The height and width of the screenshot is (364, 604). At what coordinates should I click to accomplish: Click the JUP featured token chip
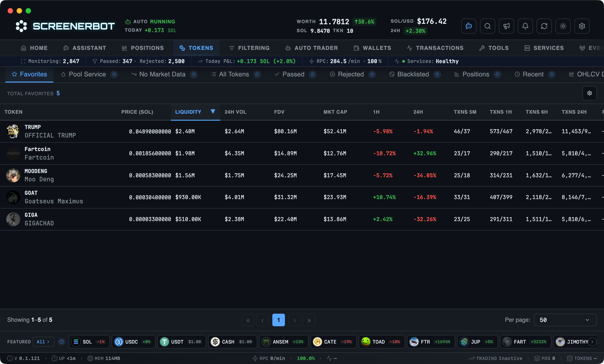pos(477,342)
